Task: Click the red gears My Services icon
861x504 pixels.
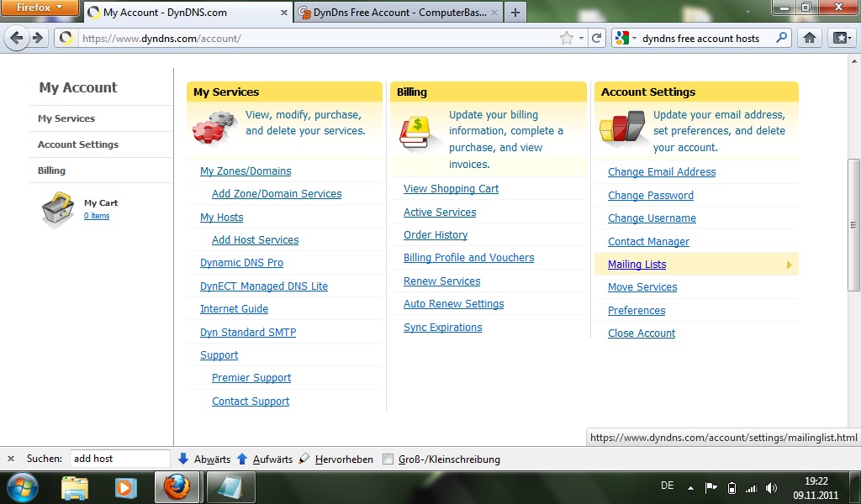Action: click(x=214, y=127)
